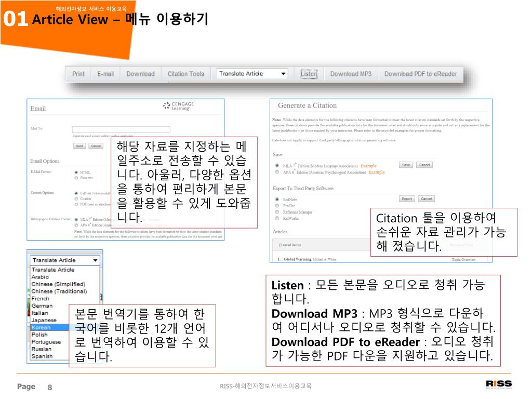Select APA 6th Edition under Save citation
The image size is (532, 399).
point(277,172)
